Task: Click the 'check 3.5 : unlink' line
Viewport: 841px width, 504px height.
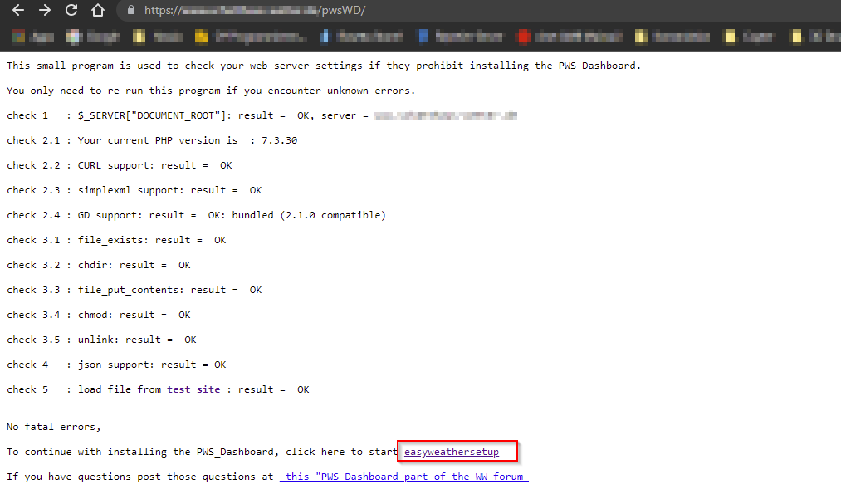Action: pyautogui.click(x=101, y=340)
